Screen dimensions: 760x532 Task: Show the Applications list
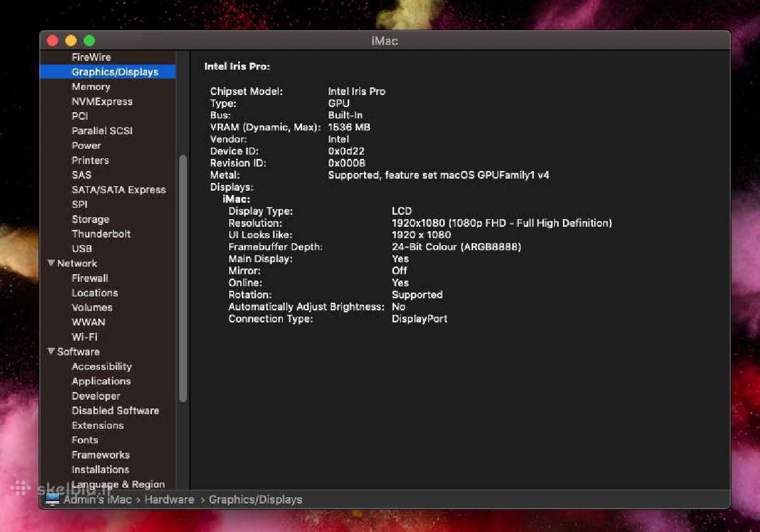[101, 381]
